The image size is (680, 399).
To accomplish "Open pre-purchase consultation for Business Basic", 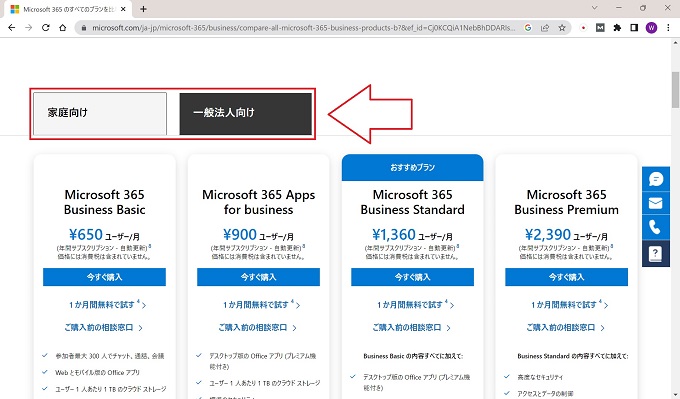I will point(103,327).
